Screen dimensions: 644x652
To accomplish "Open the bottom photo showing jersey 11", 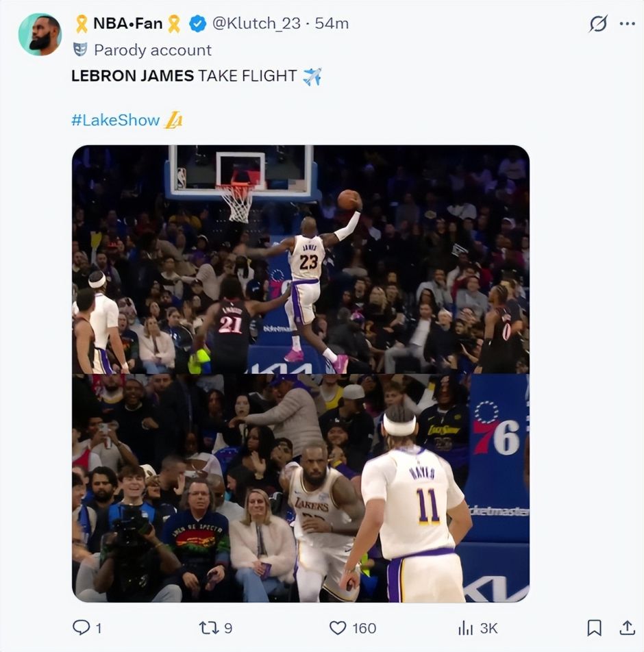I will point(300,488).
